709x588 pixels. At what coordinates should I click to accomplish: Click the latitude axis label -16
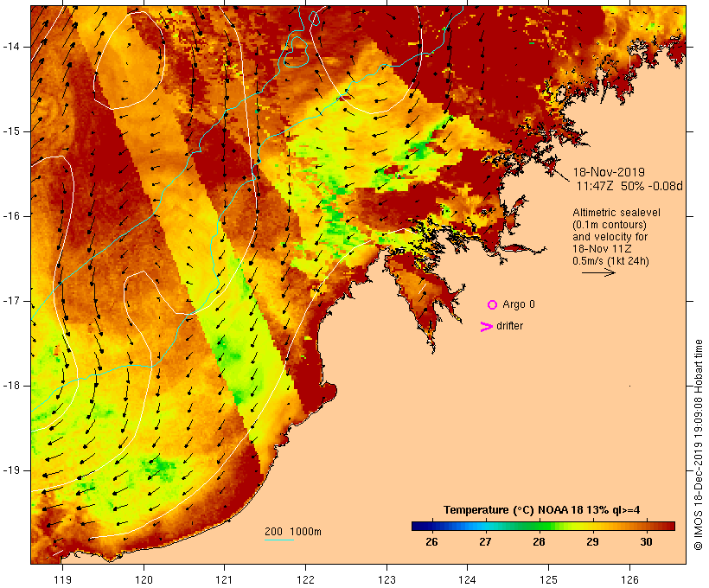[11, 216]
